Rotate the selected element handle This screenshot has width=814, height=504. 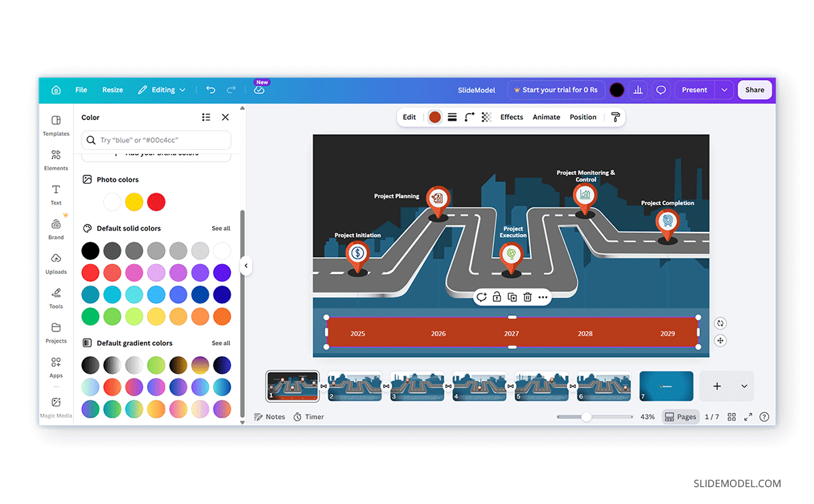[720, 324]
